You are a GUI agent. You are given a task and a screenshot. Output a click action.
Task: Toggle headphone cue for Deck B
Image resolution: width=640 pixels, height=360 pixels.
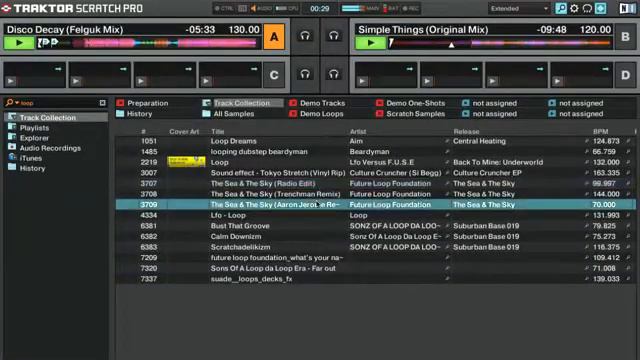[x=333, y=36]
